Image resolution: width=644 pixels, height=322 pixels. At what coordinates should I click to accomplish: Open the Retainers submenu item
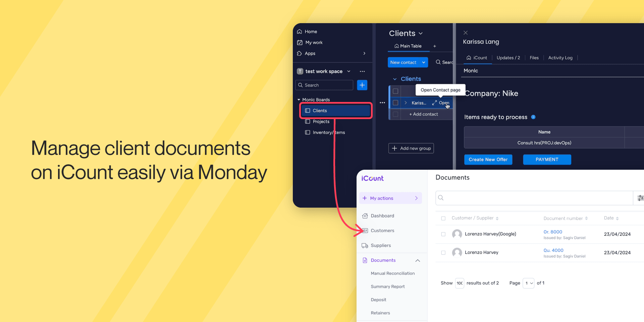[380, 313]
